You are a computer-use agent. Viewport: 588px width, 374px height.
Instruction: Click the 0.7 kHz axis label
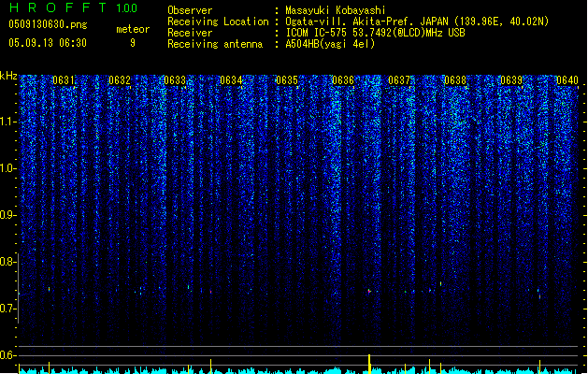[7, 309]
